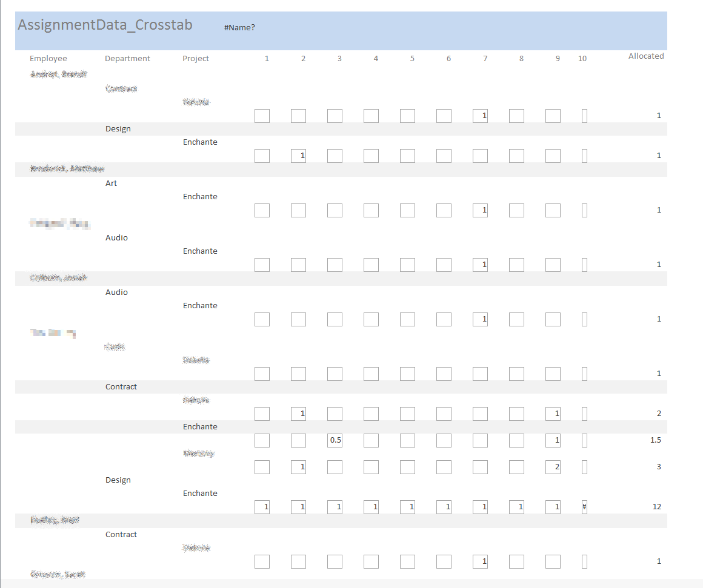Viewport: 703px width, 588px height.
Task: Select the Project column header
Action: (x=196, y=59)
